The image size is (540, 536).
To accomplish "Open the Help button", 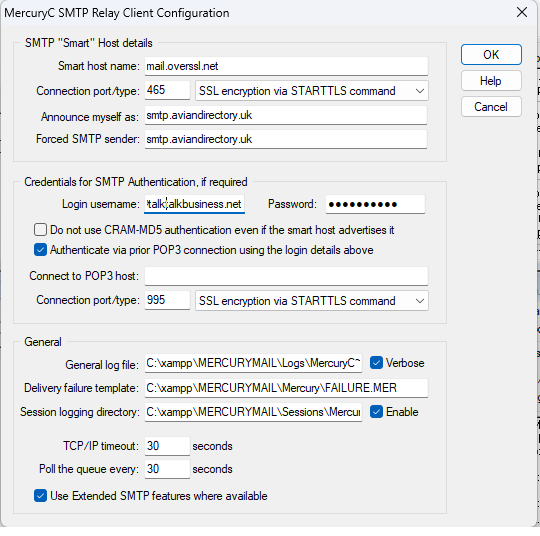I will pos(491,81).
